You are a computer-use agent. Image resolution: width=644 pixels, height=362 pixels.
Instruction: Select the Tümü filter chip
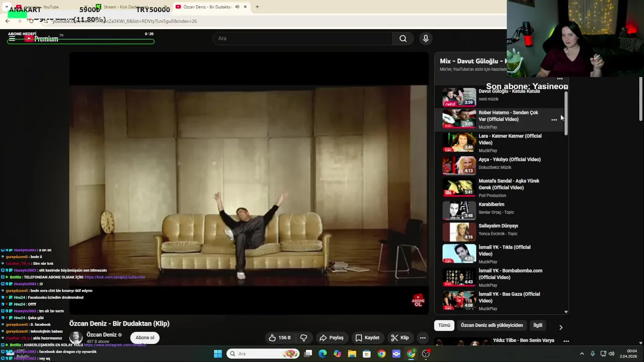444,325
